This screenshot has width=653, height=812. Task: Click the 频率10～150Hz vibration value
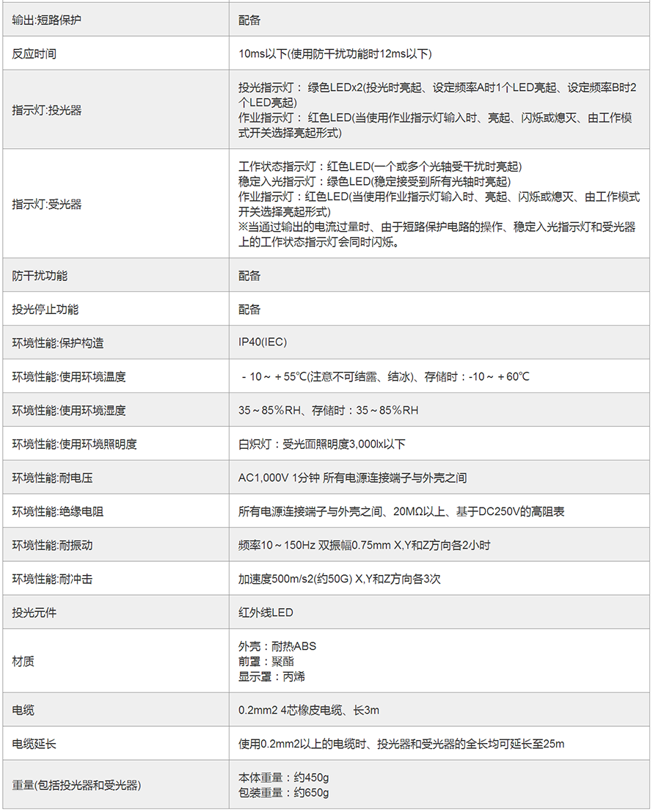364,545
